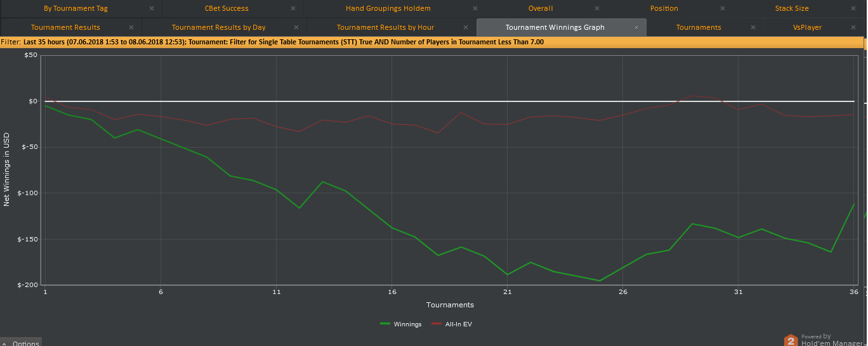
Task: Open the By Tournament Tag tab
Action: tap(76, 9)
